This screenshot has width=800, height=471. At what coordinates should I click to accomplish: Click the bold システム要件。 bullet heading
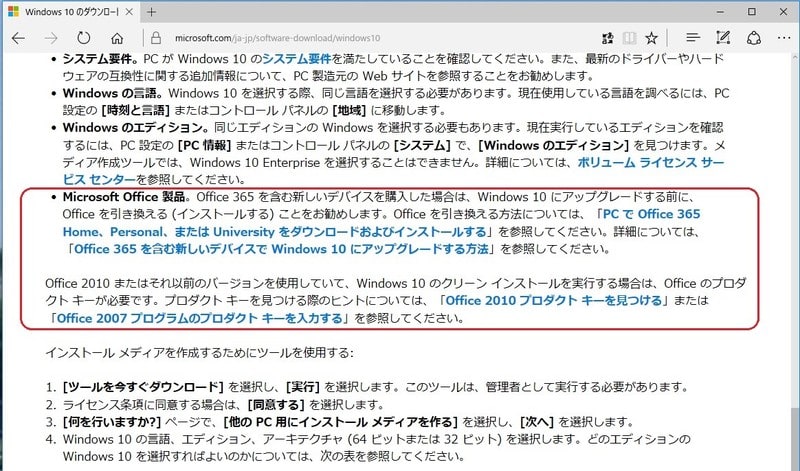point(101,59)
